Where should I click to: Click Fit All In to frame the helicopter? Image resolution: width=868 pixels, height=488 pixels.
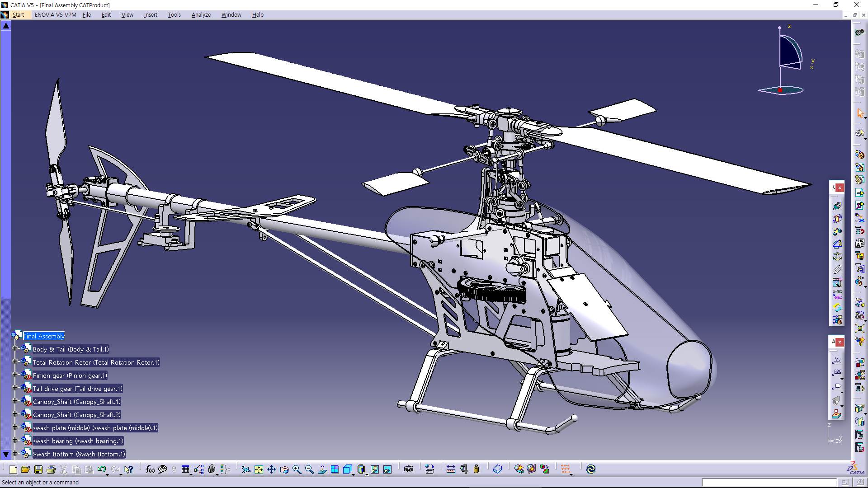tap(259, 469)
